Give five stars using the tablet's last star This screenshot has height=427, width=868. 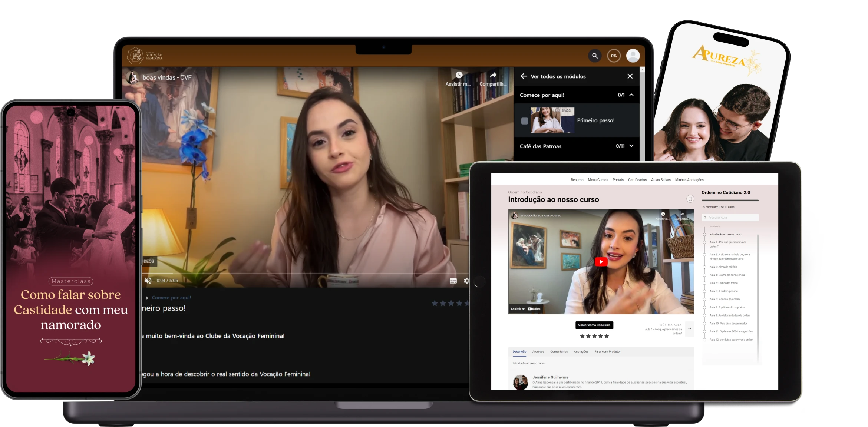[x=607, y=336]
